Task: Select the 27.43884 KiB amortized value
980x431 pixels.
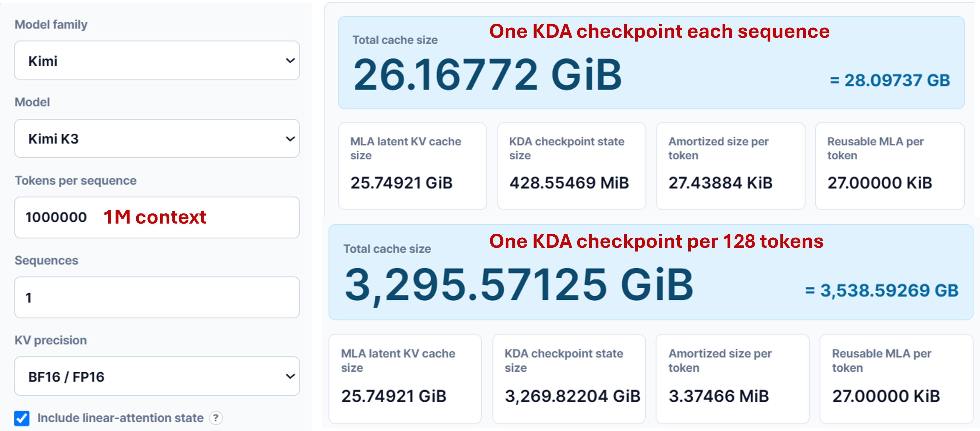Action: pyautogui.click(x=720, y=183)
